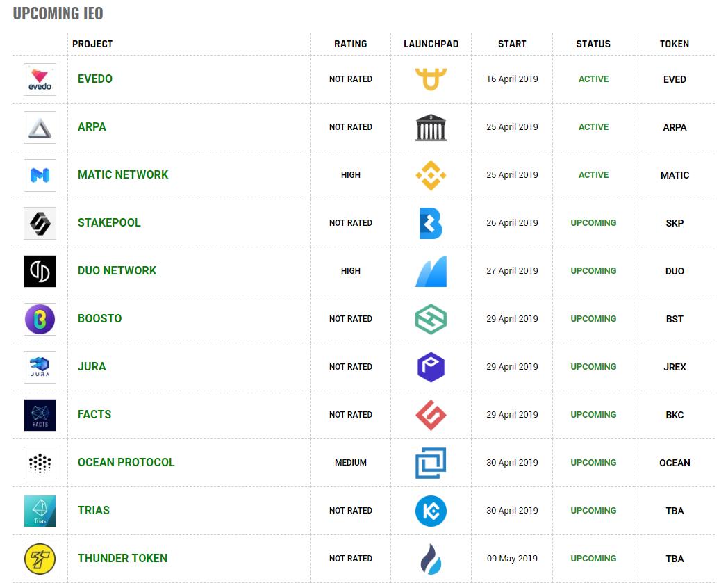Screen dimensions: 728x583
Task: Click the Trias project logo
Action: click(40, 511)
